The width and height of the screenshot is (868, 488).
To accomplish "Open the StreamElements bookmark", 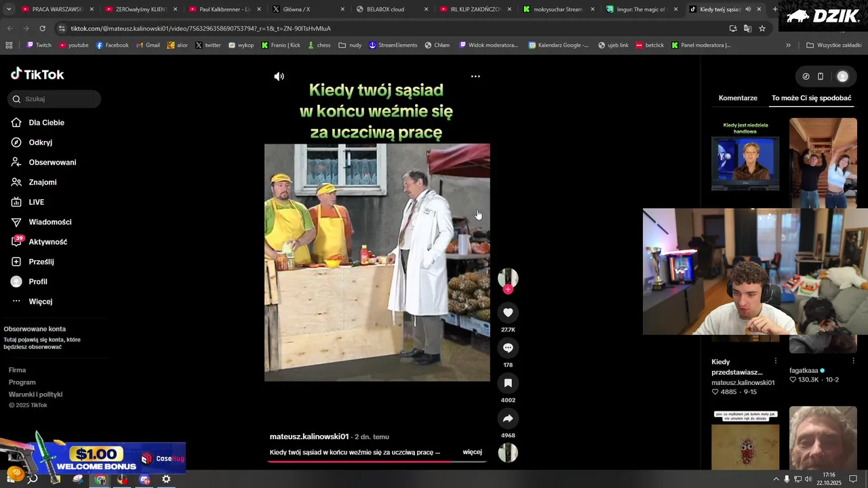I will pos(393,45).
